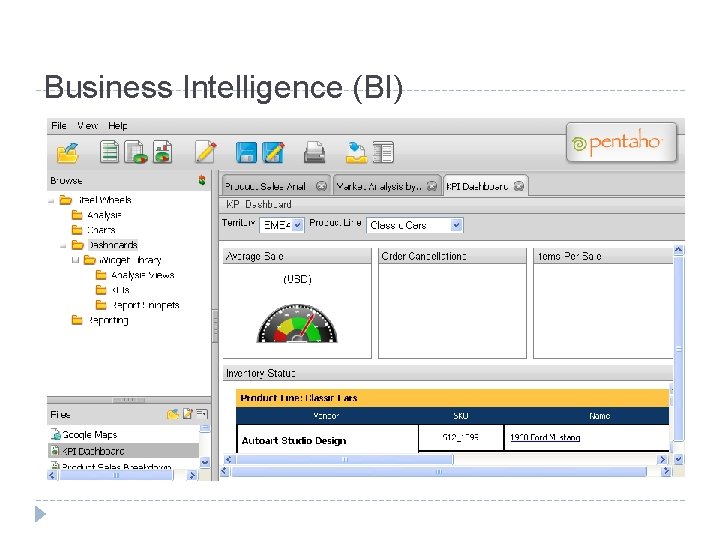
Task: Click the New Dashboard chart toolbar icon
Action: (x=163, y=152)
